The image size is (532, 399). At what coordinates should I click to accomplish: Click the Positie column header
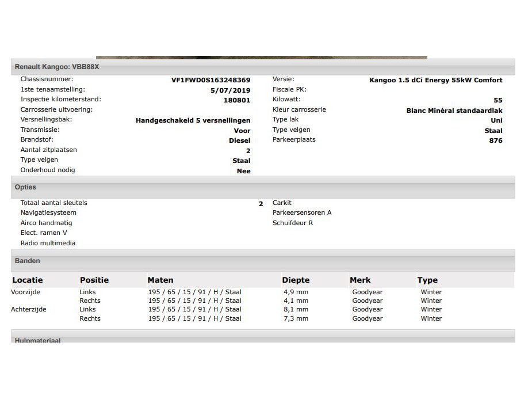94,280
